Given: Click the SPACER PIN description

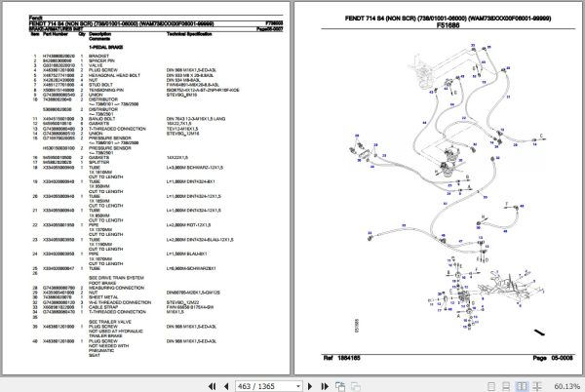Looking at the screenshot, I should click(x=101, y=60).
